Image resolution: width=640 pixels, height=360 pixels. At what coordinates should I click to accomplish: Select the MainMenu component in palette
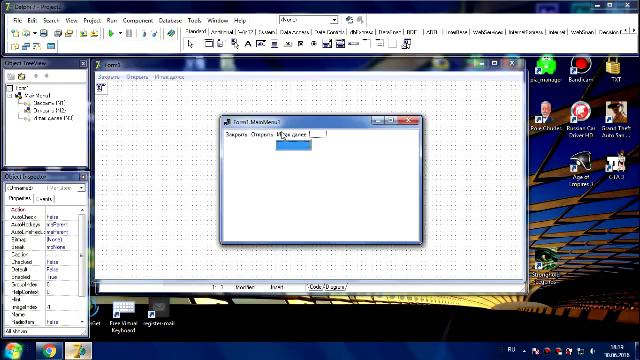[x=220, y=44]
